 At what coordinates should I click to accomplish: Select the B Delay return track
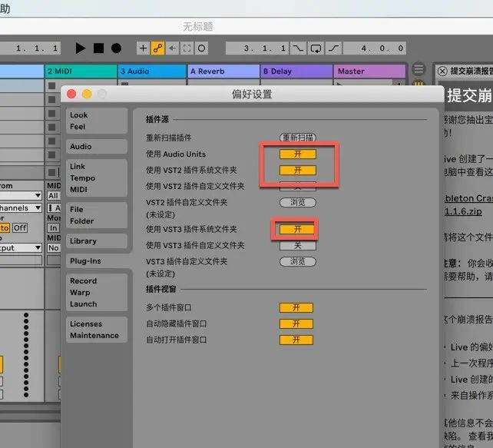[296, 71]
